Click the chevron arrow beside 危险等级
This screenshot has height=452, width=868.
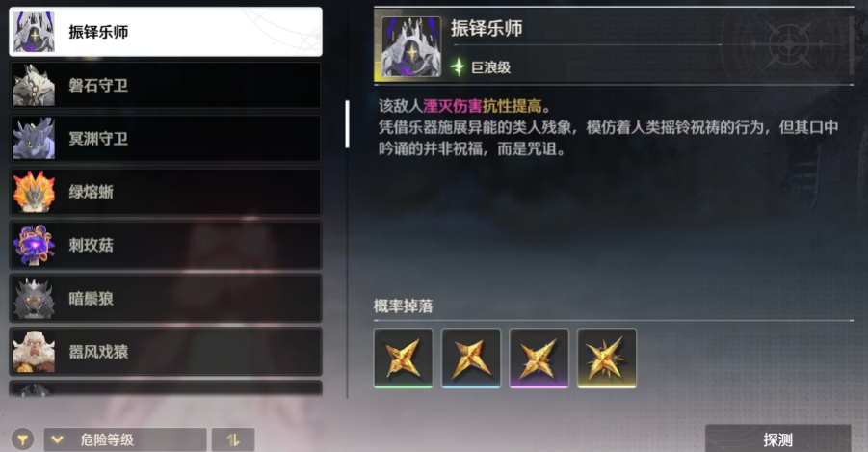(57, 439)
